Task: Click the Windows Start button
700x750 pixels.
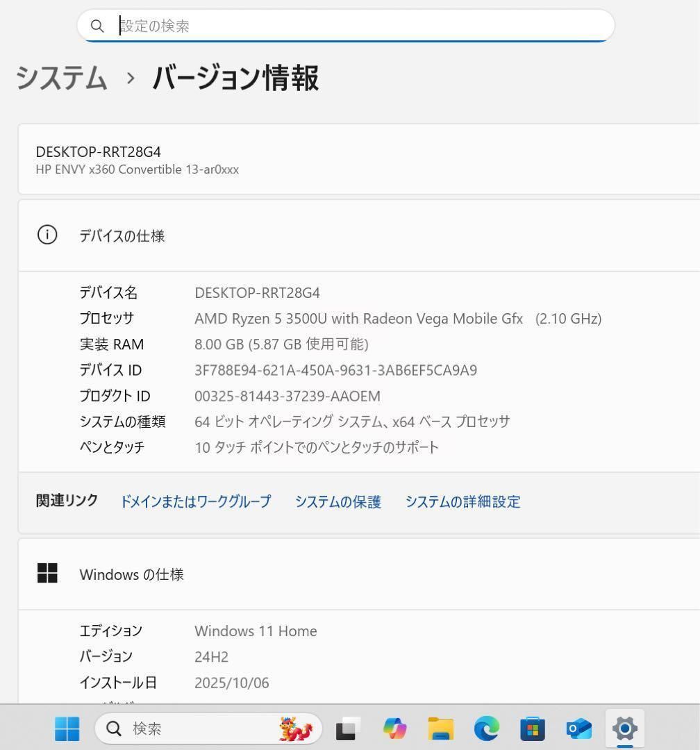Action: point(67,728)
